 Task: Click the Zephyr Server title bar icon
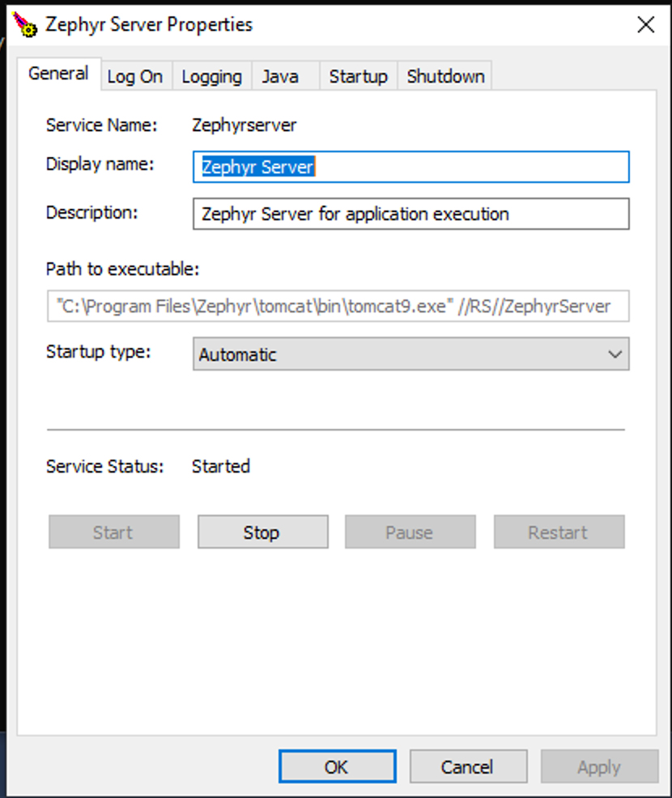pos(26,26)
